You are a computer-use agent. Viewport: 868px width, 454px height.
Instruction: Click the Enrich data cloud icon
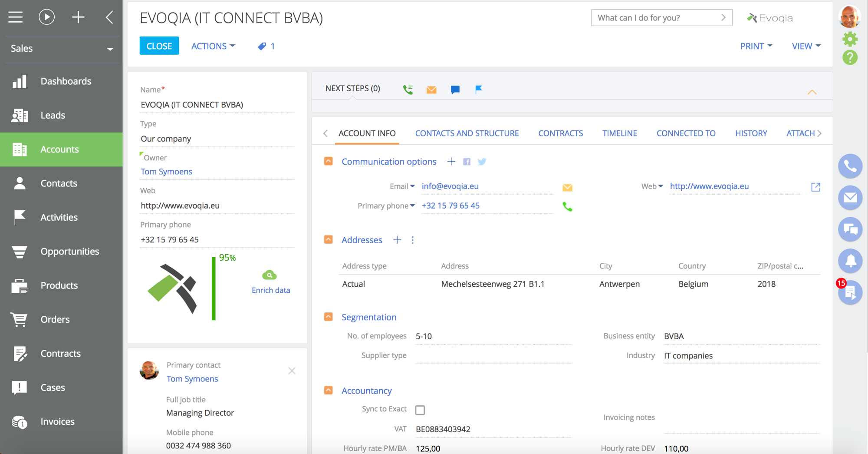click(270, 275)
